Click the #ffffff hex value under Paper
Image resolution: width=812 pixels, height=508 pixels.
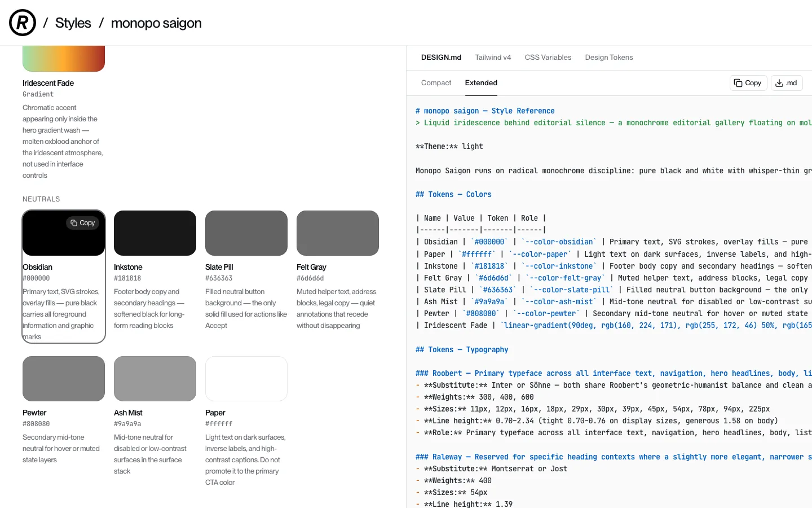(219, 424)
